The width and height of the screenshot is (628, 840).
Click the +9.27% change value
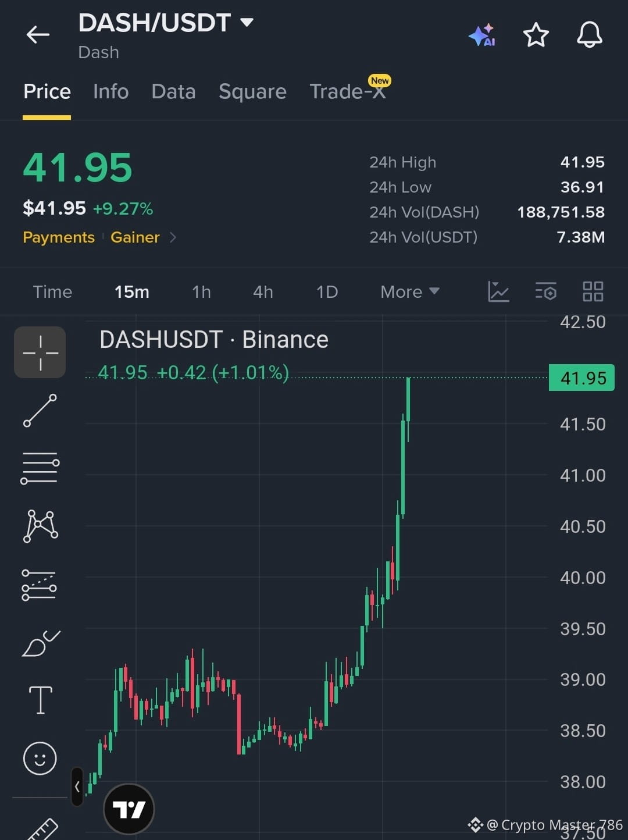click(123, 209)
